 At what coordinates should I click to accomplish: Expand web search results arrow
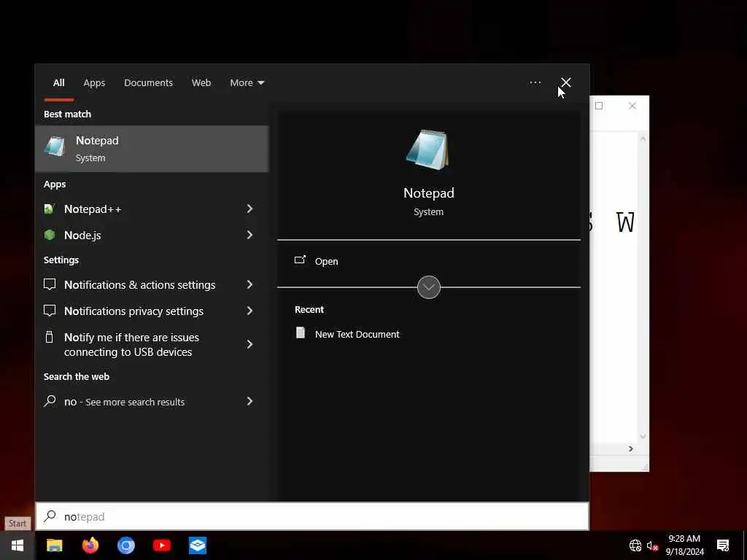[x=249, y=401]
